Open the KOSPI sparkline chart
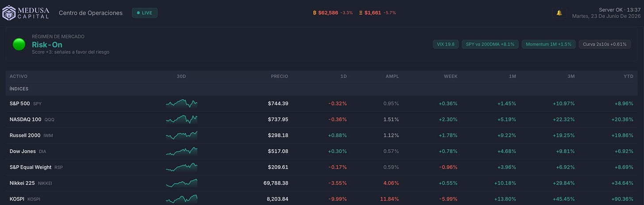The width and height of the screenshot is (644, 205). click(x=182, y=199)
